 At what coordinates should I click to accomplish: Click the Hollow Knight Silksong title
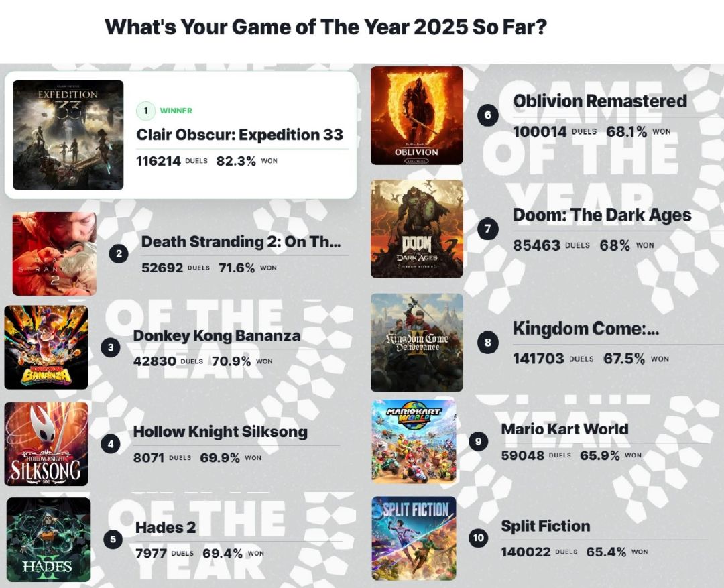tap(220, 432)
